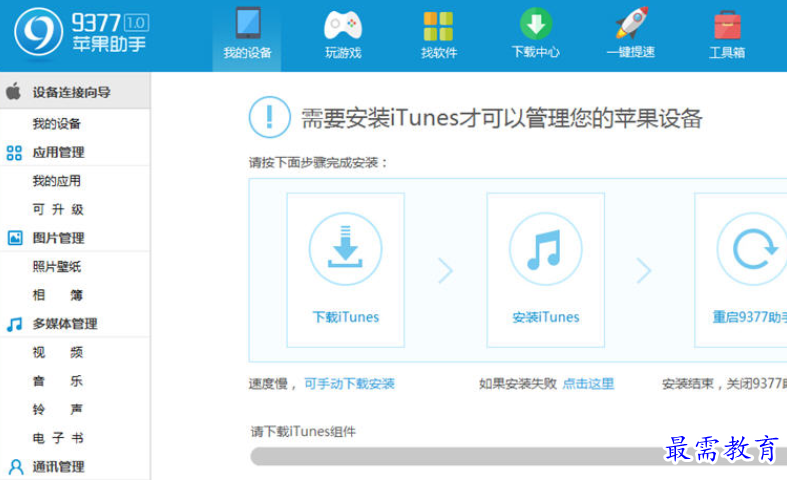Click the Apple logo beside 设备连接向导
This screenshot has height=480, width=787.
(x=14, y=91)
